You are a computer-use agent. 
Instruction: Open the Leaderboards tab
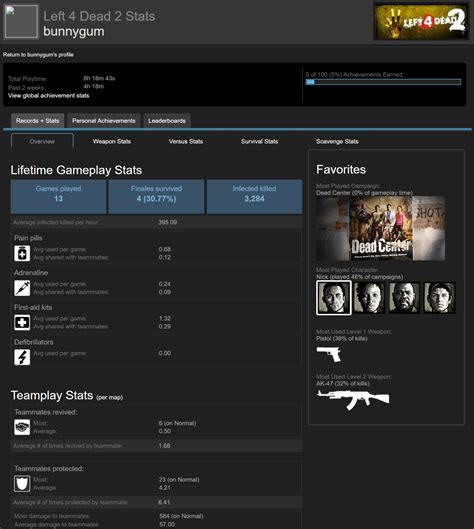point(167,120)
